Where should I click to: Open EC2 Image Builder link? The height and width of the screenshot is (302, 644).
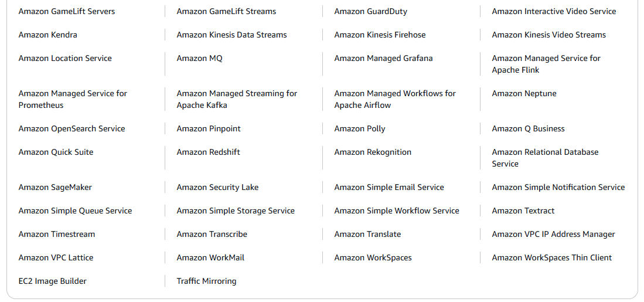(52, 281)
